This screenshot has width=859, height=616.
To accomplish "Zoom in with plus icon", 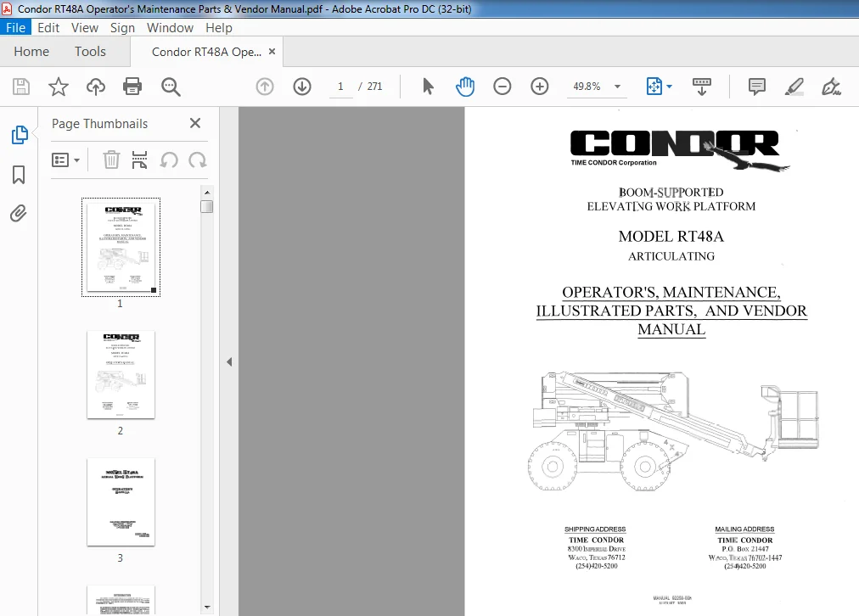I will 540,87.
